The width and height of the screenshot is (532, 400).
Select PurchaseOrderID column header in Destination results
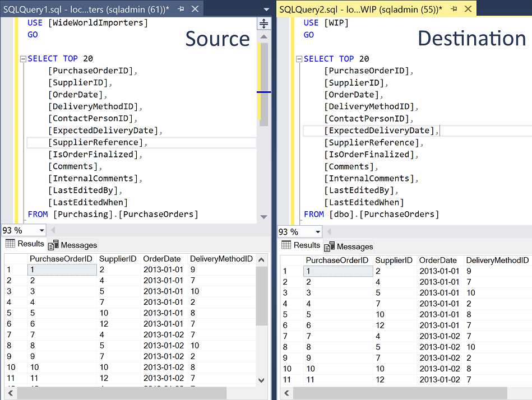338,261
